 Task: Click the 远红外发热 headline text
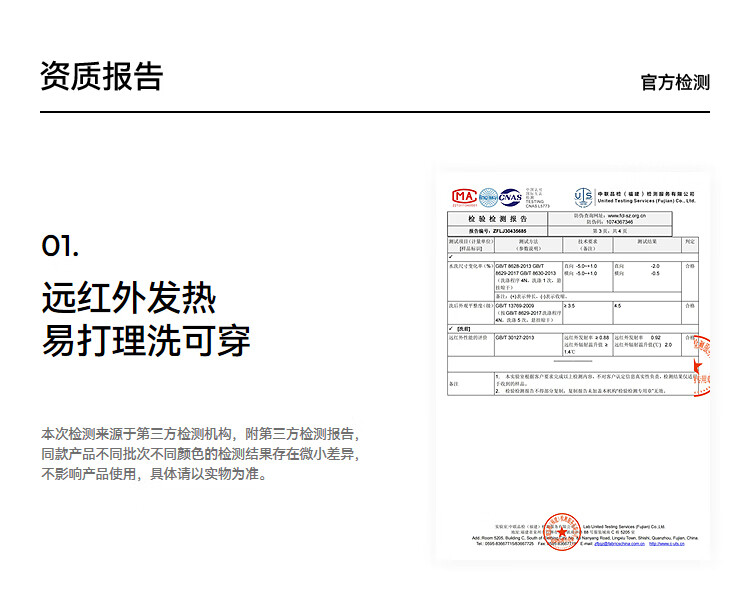tap(128, 297)
